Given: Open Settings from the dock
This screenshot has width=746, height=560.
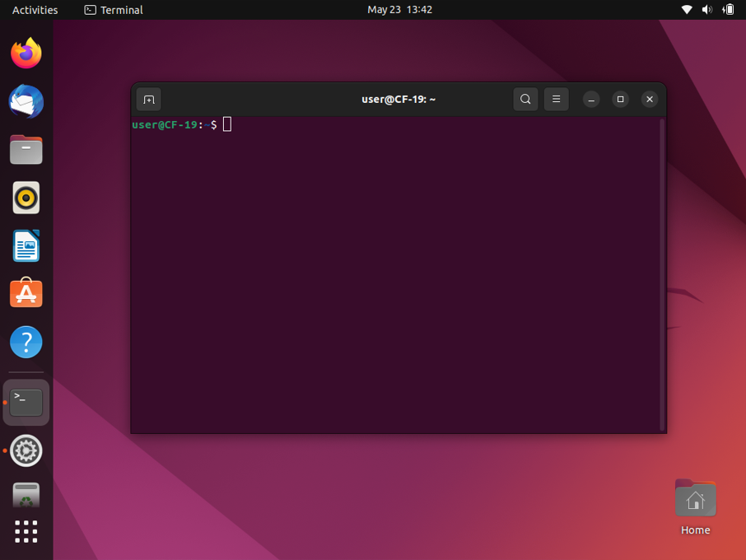Looking at the screenshot, I should click(x=26, y=450).
